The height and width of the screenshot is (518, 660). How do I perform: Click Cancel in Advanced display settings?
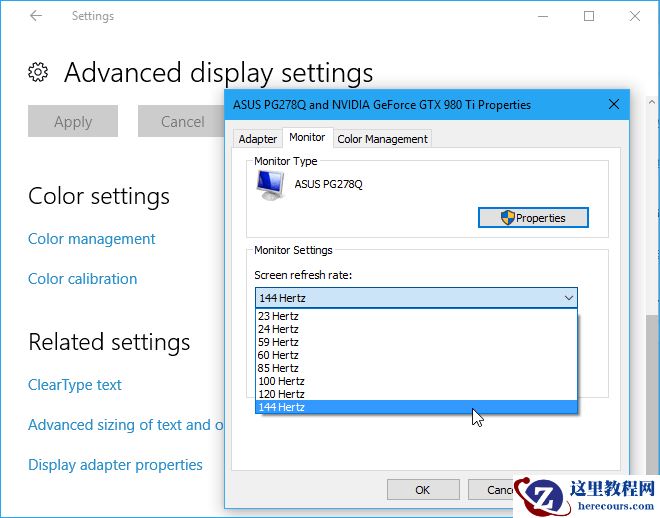(182, 121)
